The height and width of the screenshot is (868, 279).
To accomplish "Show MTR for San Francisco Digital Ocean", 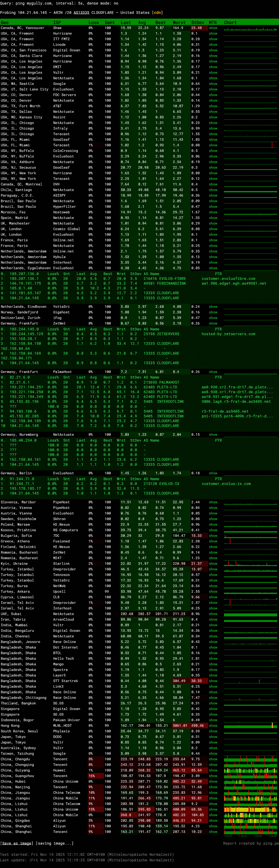I will [213, 50].
